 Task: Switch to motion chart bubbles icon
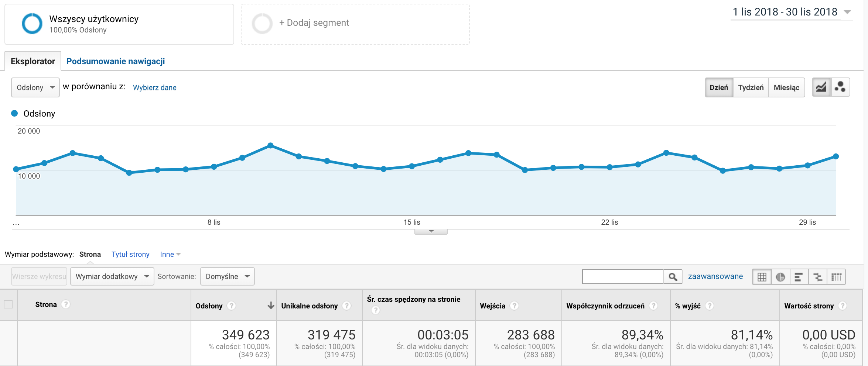[840, 87]
